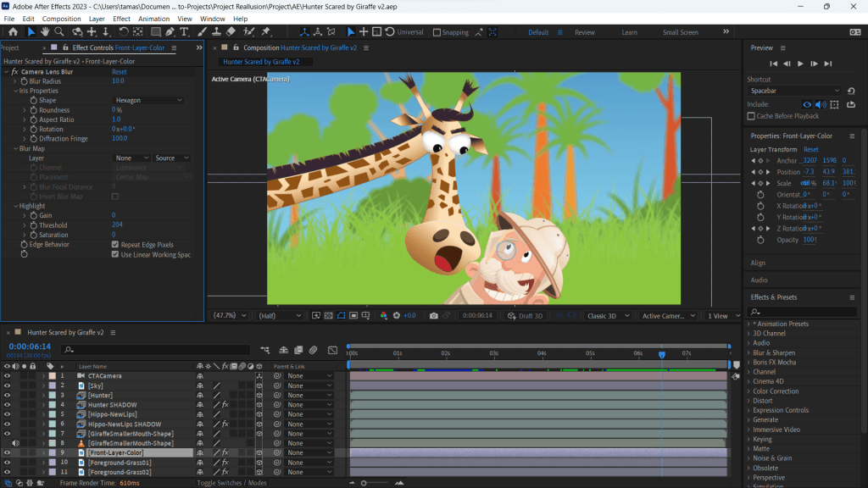Enable Snapping checkbox
The image size is (868, 488).
437,33
